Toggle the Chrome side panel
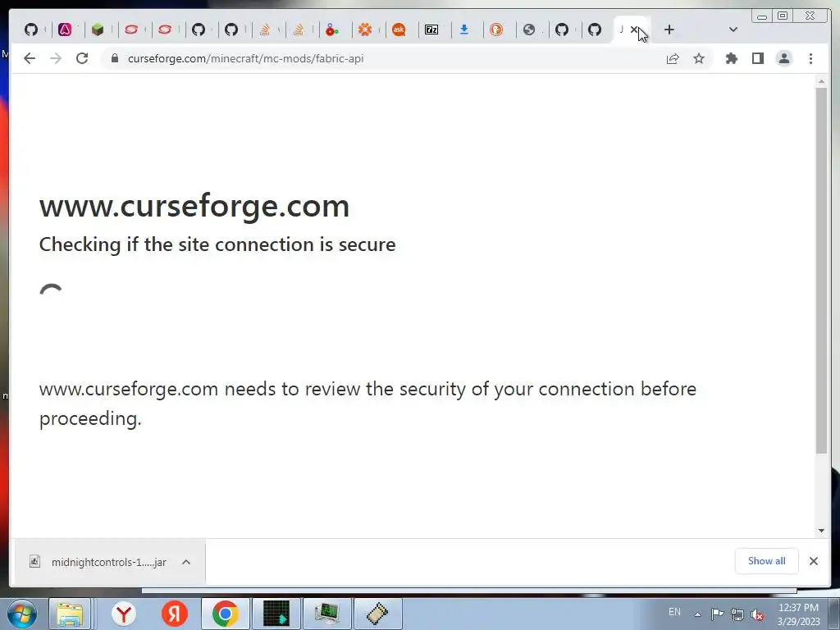Screen dimensions: 840x630 [757, 58]
